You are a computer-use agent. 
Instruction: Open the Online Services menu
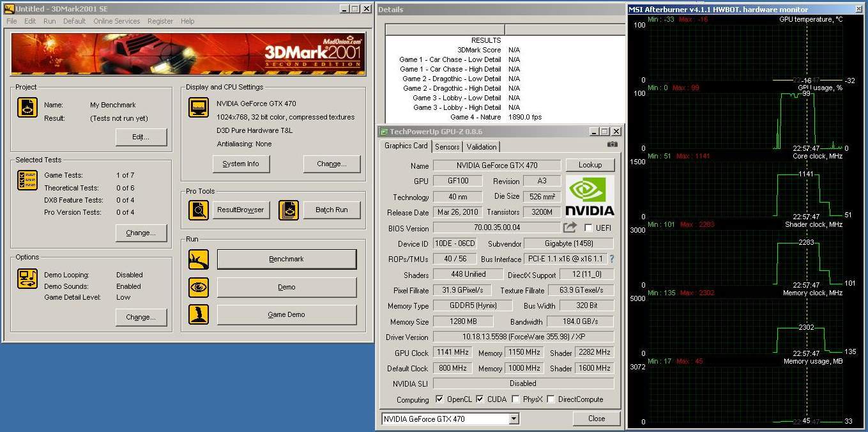pos(116,21)
